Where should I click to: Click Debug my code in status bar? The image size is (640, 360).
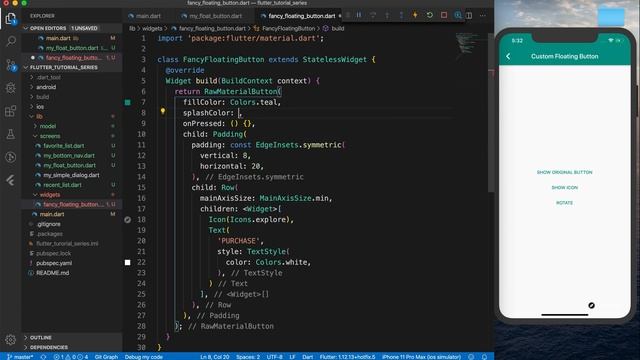point(144,357)
